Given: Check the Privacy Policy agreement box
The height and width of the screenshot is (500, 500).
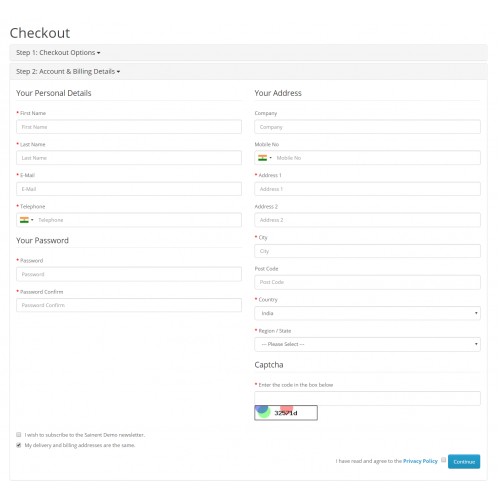Looking at the screenshot, I should point(443,460).
